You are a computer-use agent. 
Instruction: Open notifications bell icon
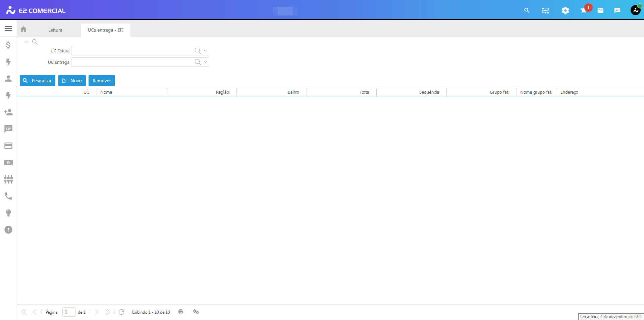pyautogui.click(x=584, y=11)
